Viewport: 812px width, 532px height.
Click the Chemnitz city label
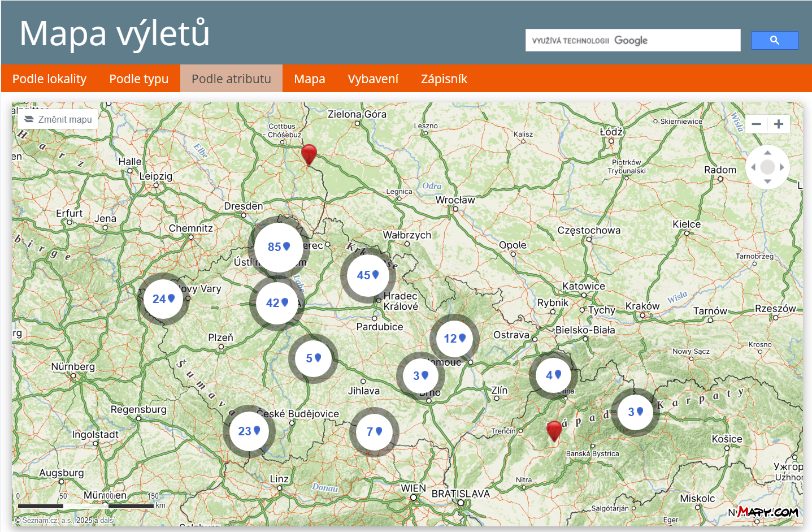pos(191,228)
